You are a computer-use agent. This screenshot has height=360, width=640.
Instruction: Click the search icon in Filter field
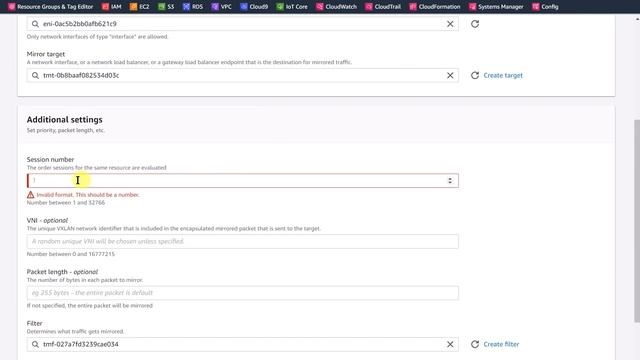(35, 344)
